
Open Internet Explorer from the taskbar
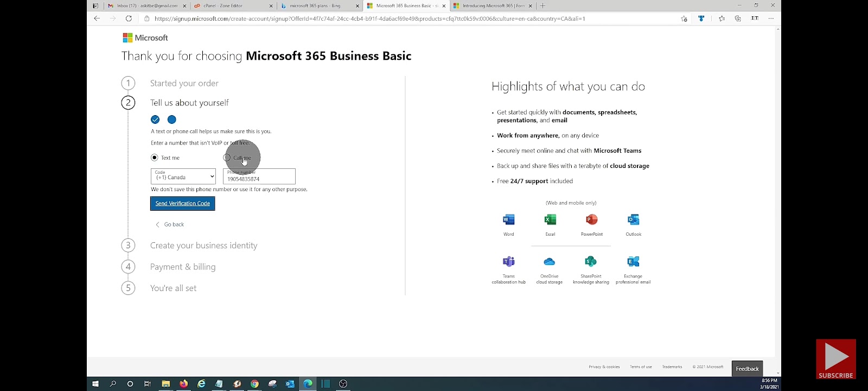tap(201, 384)
